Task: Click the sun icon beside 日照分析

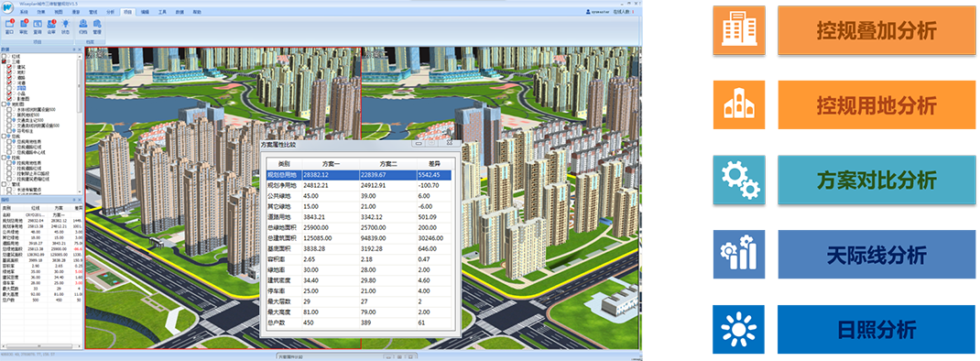Action: coord(739,330)
